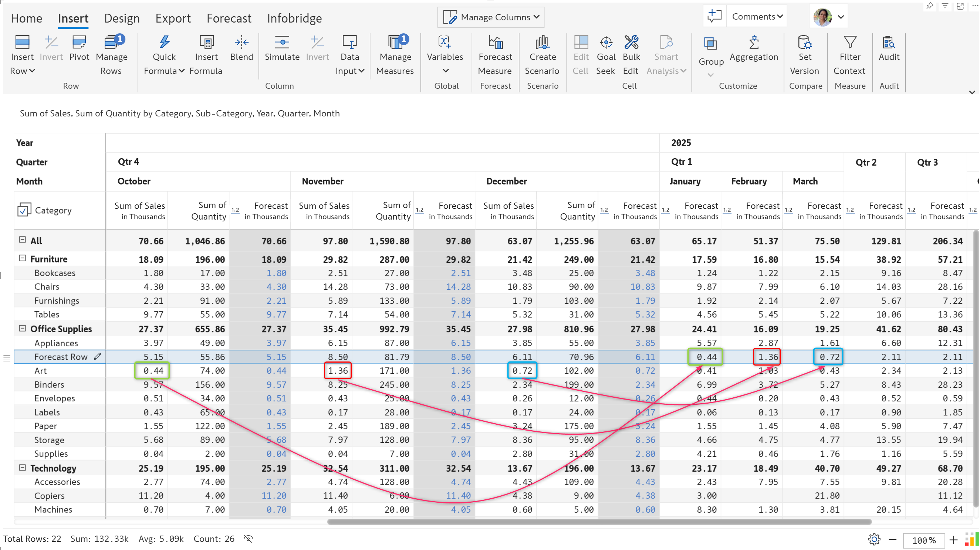This screenshot has height=550, width=980.
Task: Open the Forecast ribbon tab
Action: pos(229,18)
